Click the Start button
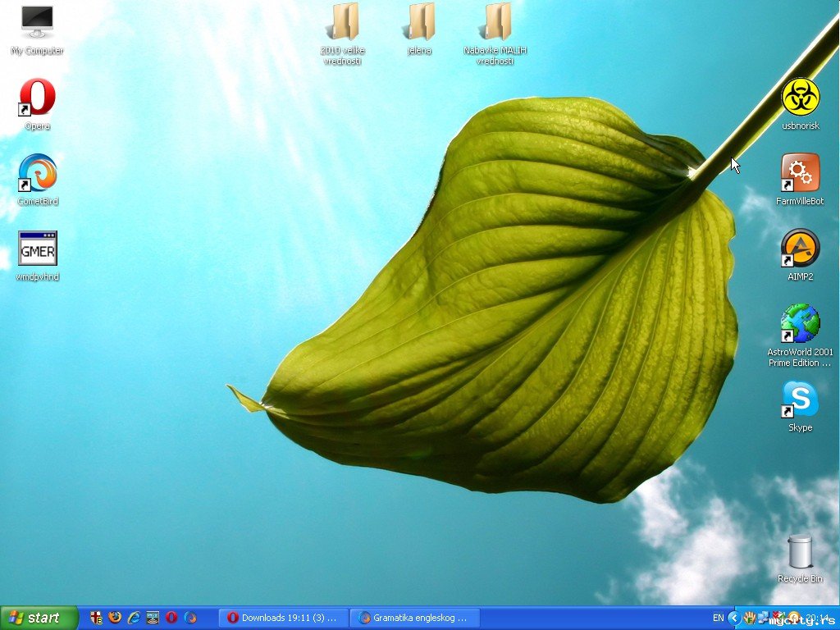Image resolution: width=840 pixels, height=630 pixels. (39, 618)
